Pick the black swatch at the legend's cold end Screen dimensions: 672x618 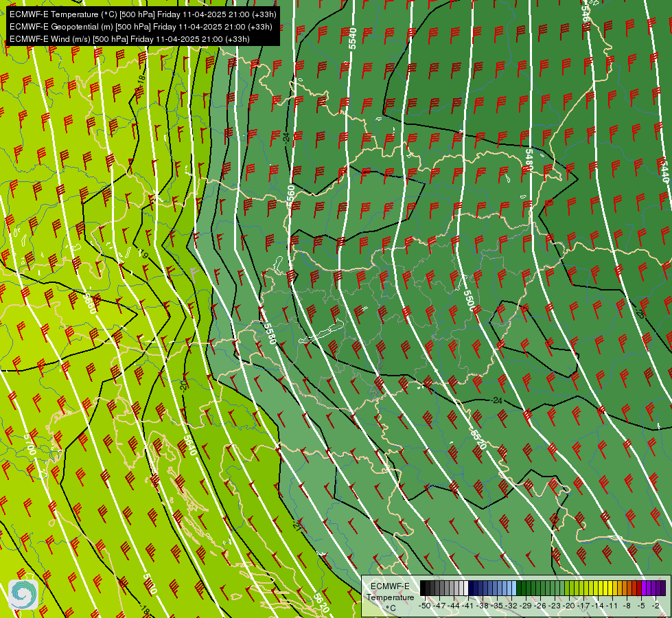coord(423,588)
